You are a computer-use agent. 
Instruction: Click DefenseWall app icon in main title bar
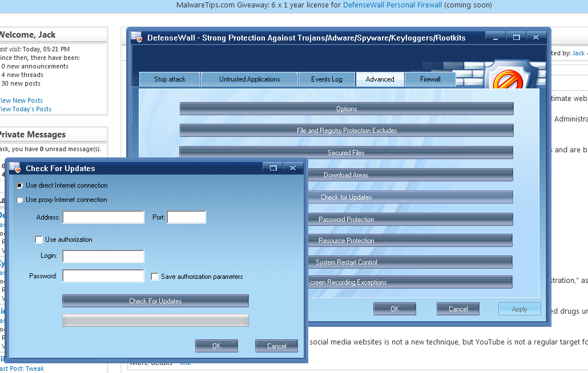point(136,37)
